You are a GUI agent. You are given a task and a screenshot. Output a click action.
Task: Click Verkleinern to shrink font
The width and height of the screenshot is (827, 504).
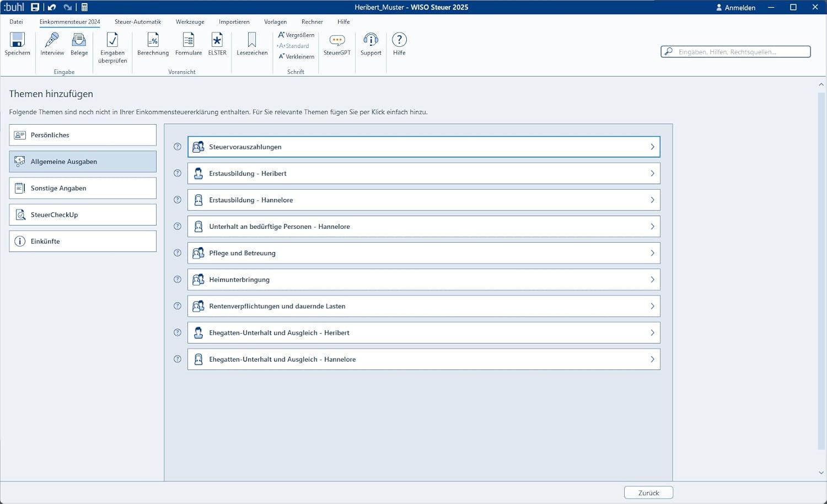pos(296,56)
